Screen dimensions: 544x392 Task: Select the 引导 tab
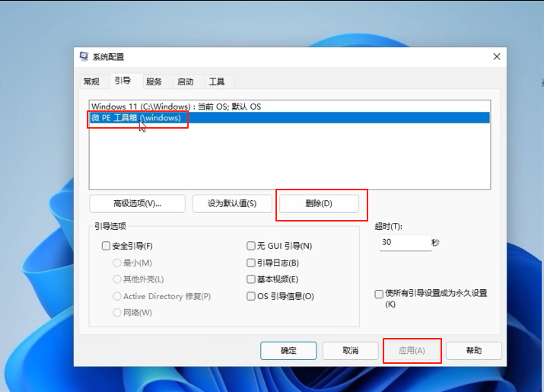pyautogui.click(x=122, y=81)
